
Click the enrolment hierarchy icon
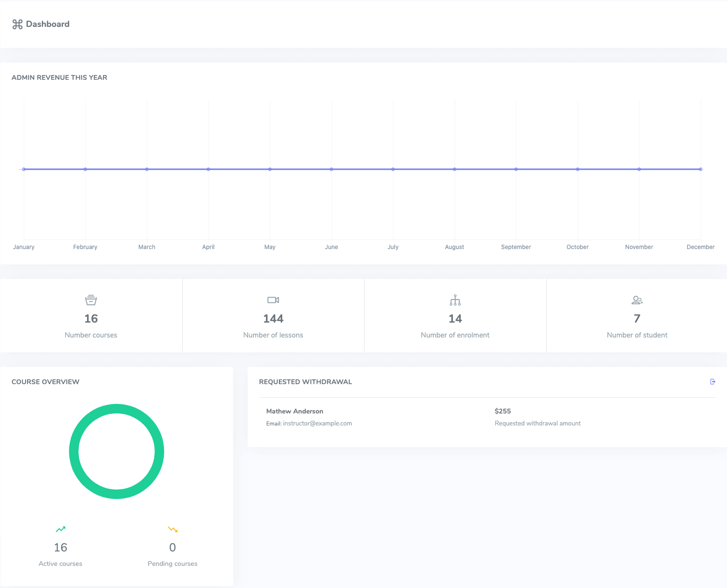pos(455,300)
